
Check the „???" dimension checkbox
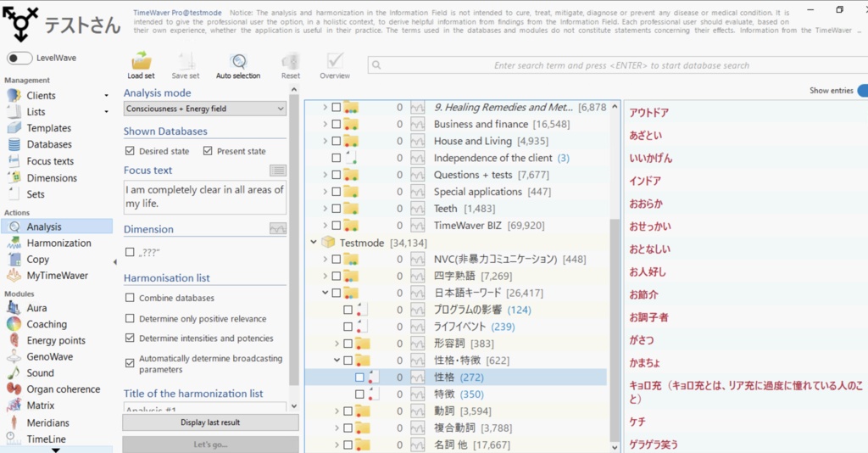[130, 252]
